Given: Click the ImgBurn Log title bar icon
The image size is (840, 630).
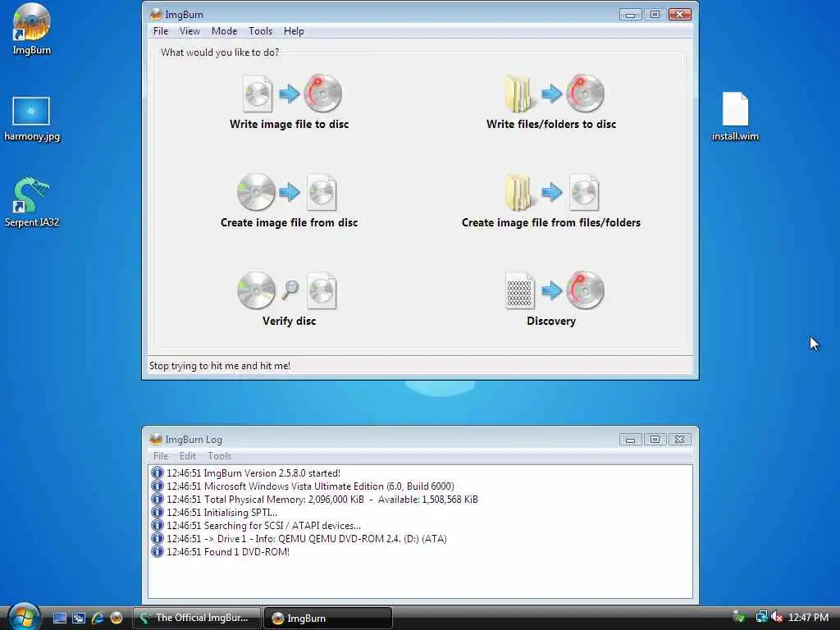Looking at the screenshot, I should pyautogui.click(x=156, y=440).
